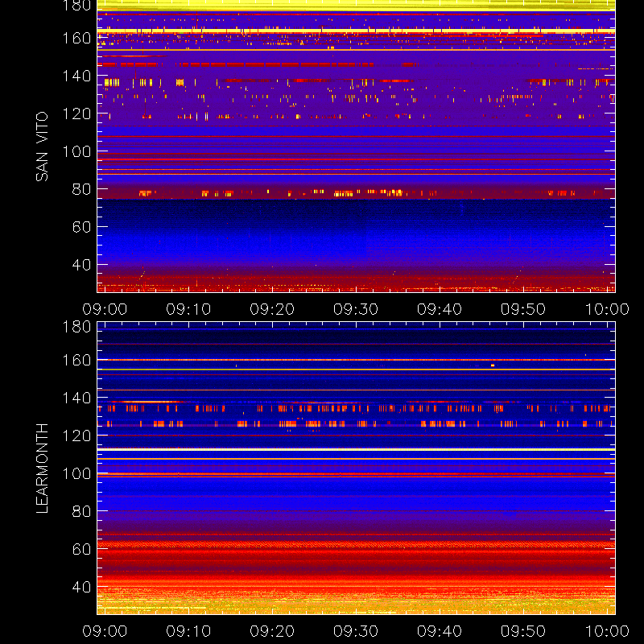Click 09:40 on the San Vito time axis

(x=440, y=309)
